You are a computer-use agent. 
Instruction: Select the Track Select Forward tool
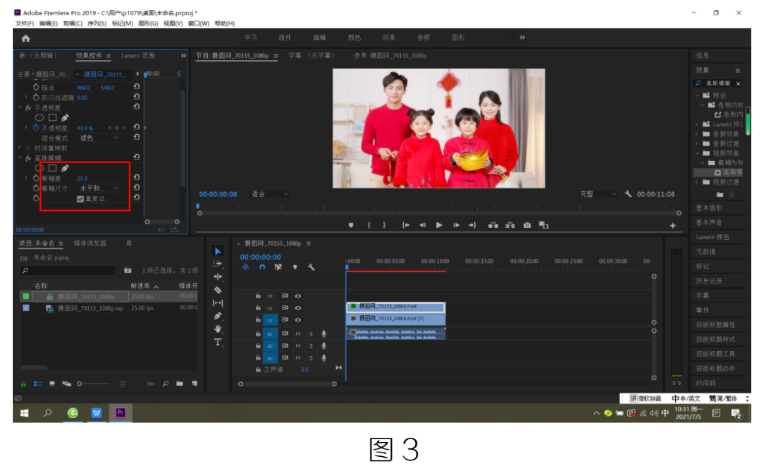coord(218,264)
